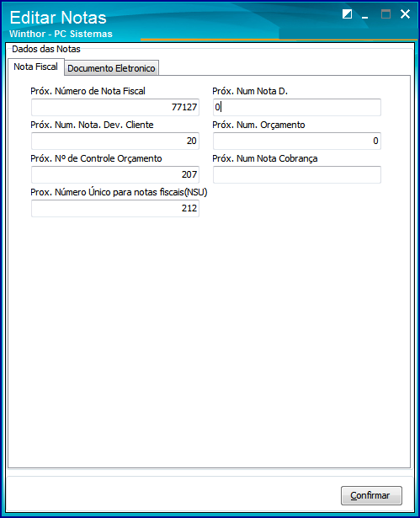The height and width of the screenshot is (518, 420).
Task: Click the NSU notas fiscais label text
Action: pyautogui.click(x=119, y=192)
